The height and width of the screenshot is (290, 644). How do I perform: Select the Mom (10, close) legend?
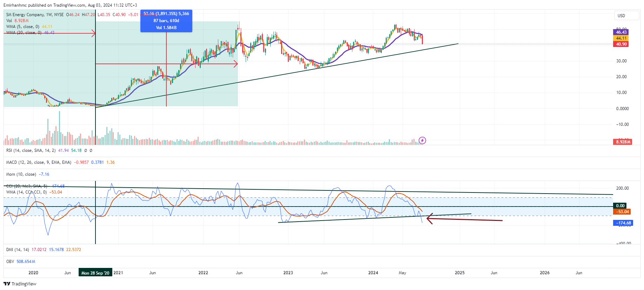28,174
